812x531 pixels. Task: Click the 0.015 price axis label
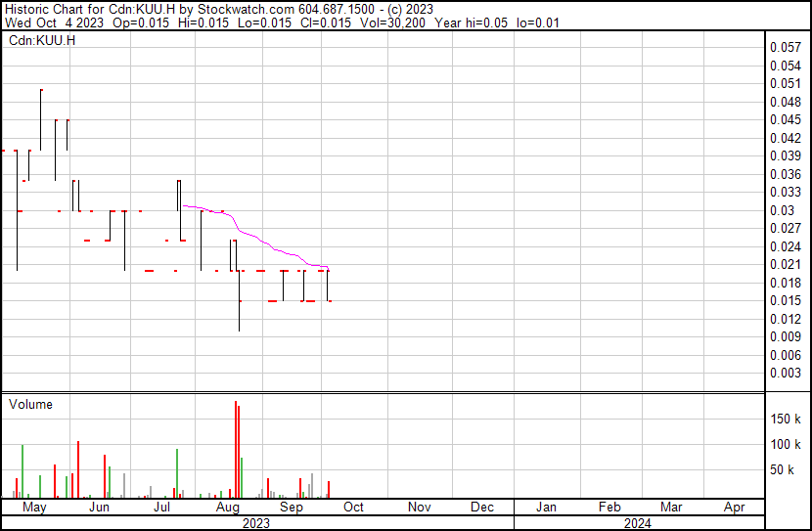pos(786,300)
